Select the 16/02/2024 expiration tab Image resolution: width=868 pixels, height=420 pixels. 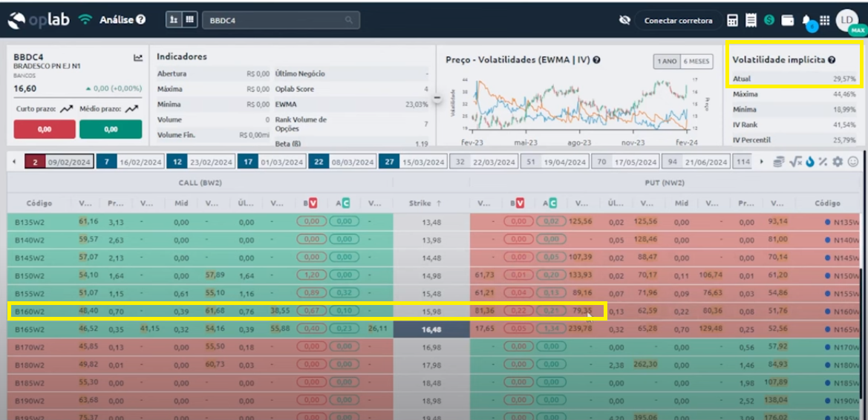(131, 162)
